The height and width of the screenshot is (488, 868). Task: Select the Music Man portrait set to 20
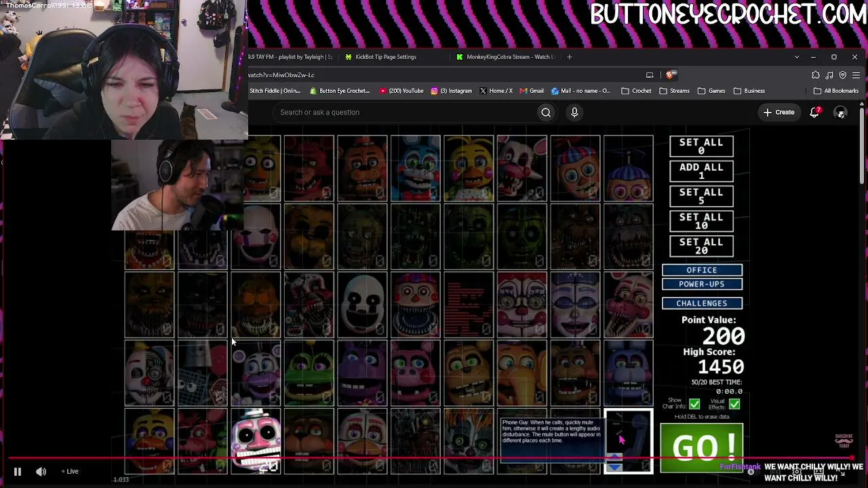click(x=256, y=441)
